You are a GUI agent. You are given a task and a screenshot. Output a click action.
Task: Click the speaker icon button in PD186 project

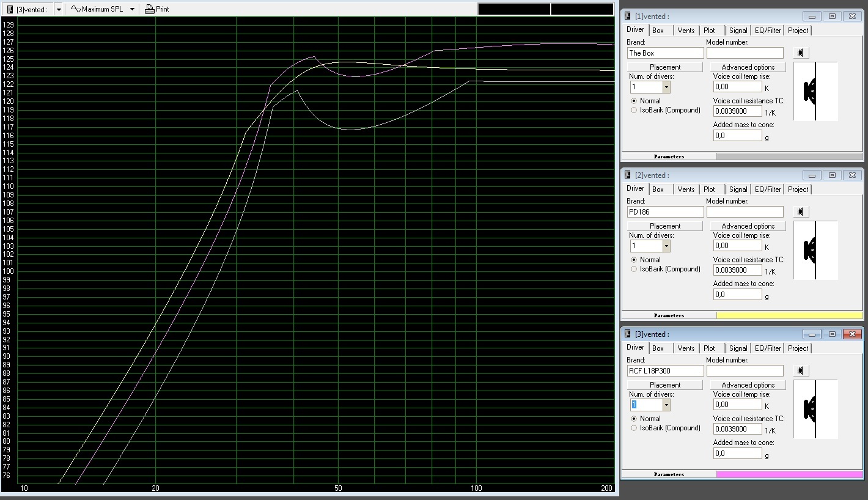(x=801, y=212)
